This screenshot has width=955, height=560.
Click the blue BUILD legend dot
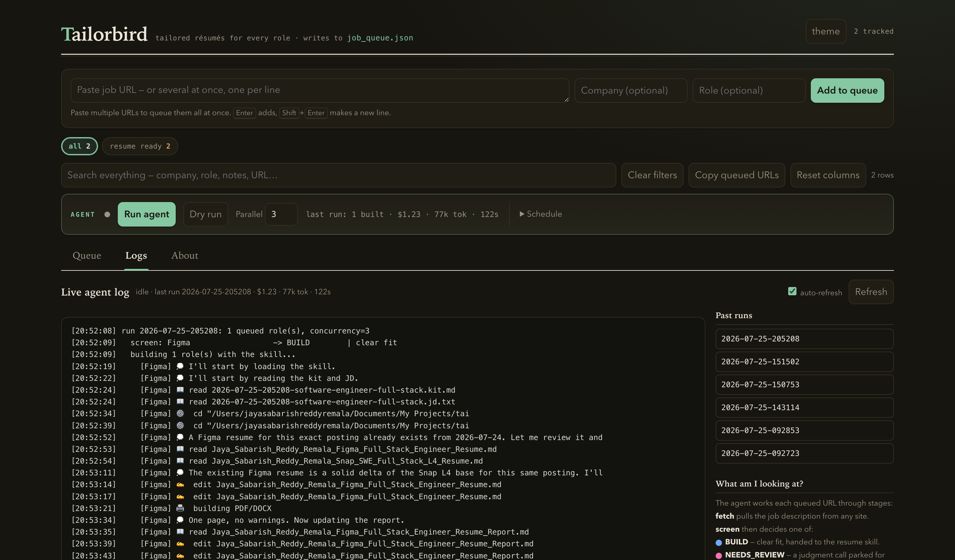[x=718, y=542]
